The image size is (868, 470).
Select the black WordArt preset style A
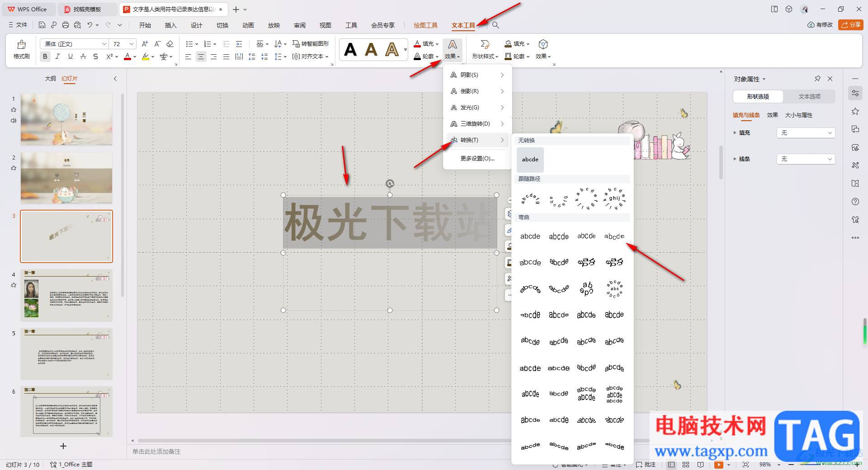click(350, 49)
